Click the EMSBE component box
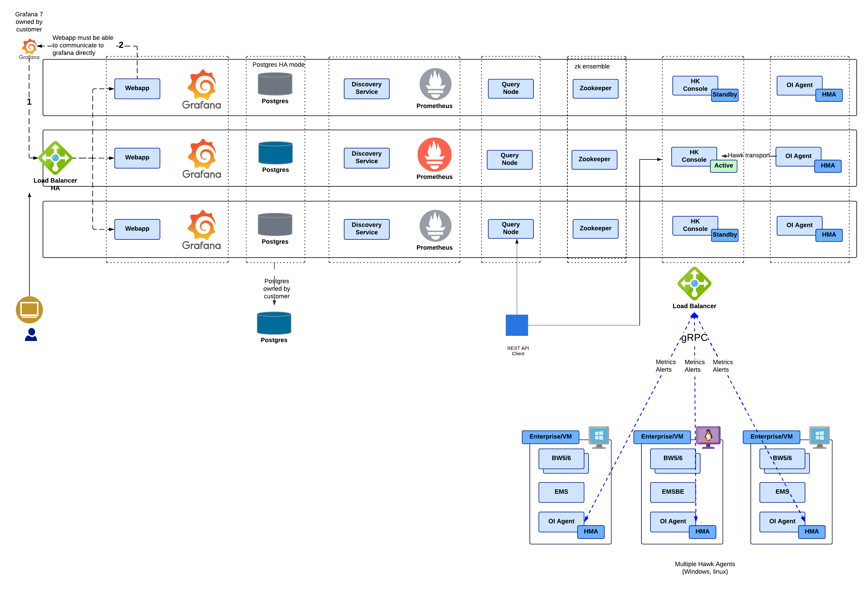Viewport: 868px width, 590px height. [673, 492]
